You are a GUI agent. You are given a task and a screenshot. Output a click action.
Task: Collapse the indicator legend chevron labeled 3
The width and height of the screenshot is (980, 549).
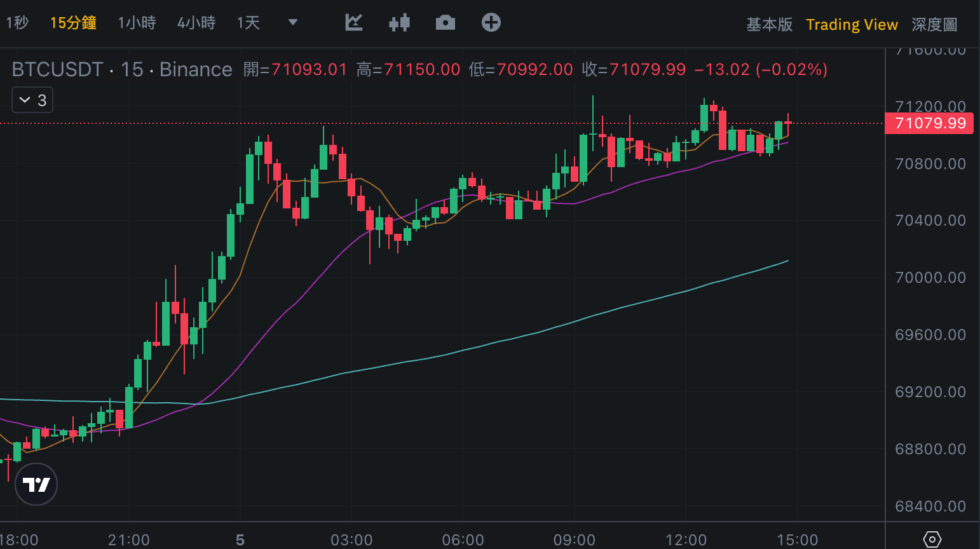click(32, 100)
